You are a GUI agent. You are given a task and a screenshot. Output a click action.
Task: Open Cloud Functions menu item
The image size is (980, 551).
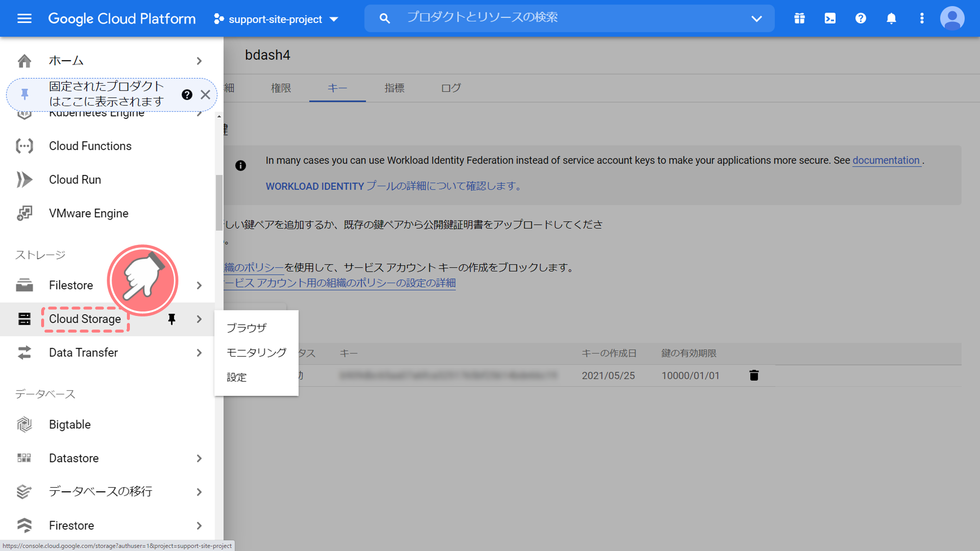90,146
